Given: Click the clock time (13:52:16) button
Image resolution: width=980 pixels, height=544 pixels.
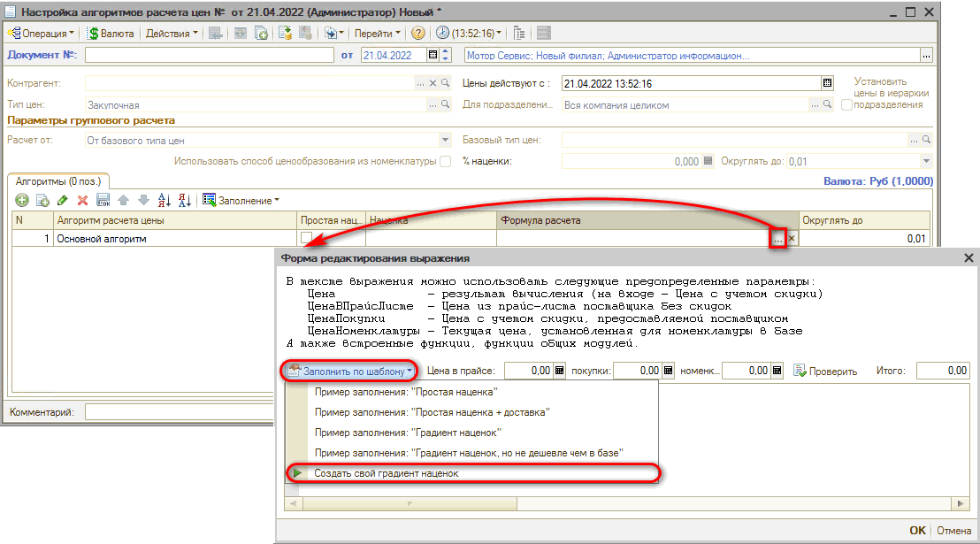Looking at the screenshot, I should click(x=469, y=34).
